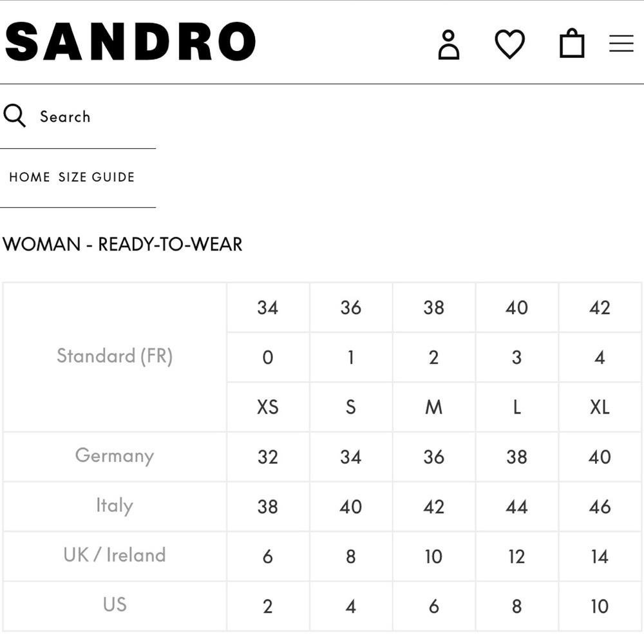The width and height of the screenshot is (644, 644).
Task: Click the M size cell
Action: (433, 407)
